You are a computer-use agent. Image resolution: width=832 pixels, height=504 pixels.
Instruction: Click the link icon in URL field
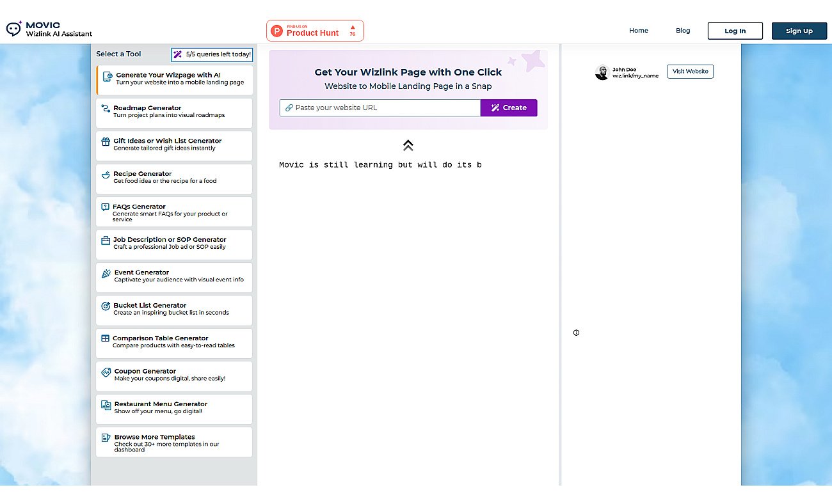[289, 108]
